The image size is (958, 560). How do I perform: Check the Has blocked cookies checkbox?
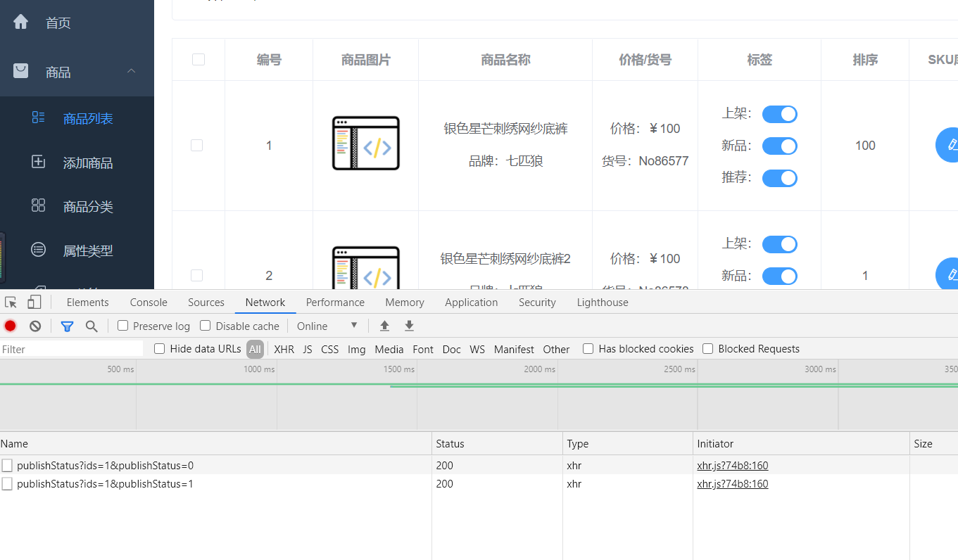(x=588, y=349)
